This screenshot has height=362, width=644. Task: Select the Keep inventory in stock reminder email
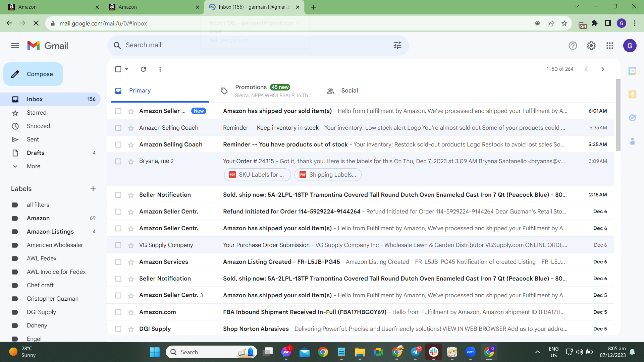coord(118,128)
